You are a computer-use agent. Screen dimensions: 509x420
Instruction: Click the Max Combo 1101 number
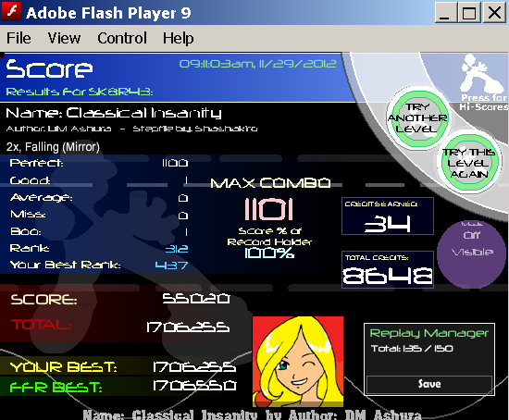[x=268, y=210]
